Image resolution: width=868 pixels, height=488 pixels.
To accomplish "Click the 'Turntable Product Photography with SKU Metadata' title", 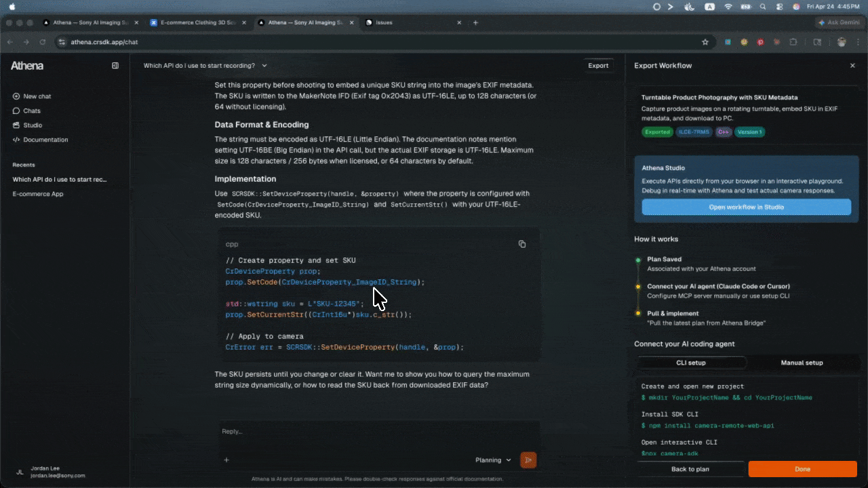I will (719, 98).
